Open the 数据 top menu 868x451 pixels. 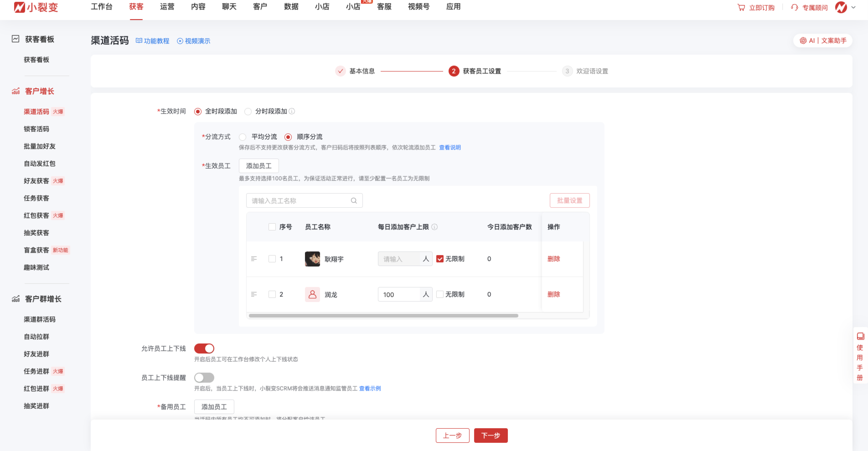tap(291, 7)
